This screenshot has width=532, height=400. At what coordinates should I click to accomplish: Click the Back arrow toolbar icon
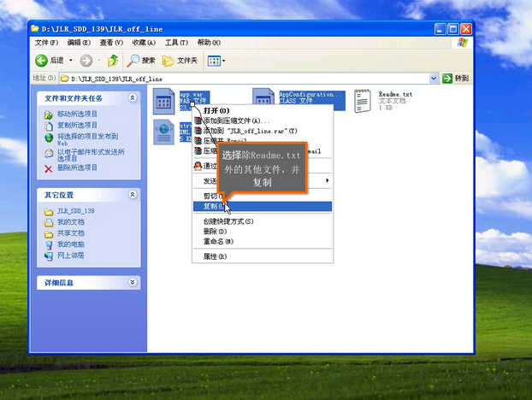pos(41,61)
